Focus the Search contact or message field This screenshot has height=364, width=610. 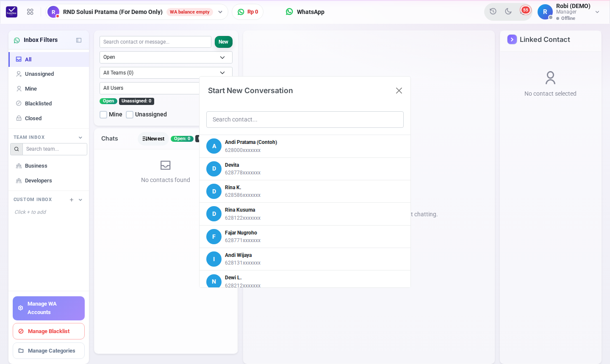[155, 42]
